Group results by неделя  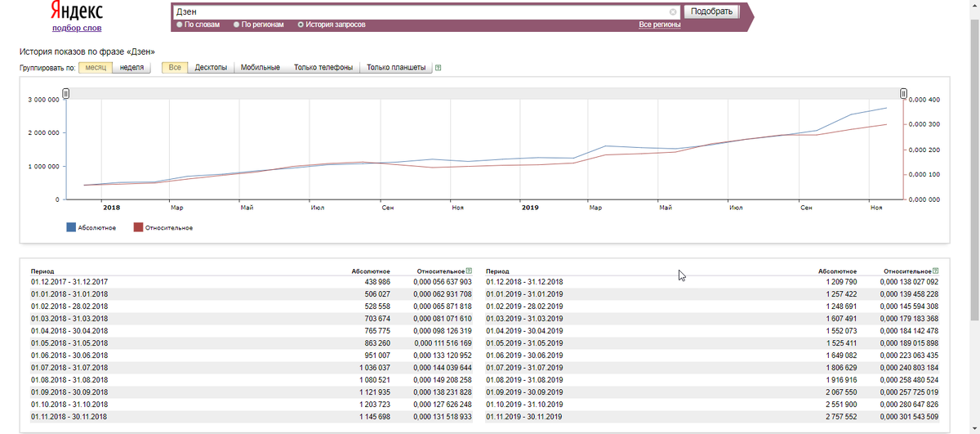pyautogui.click(x=132, y=67)
